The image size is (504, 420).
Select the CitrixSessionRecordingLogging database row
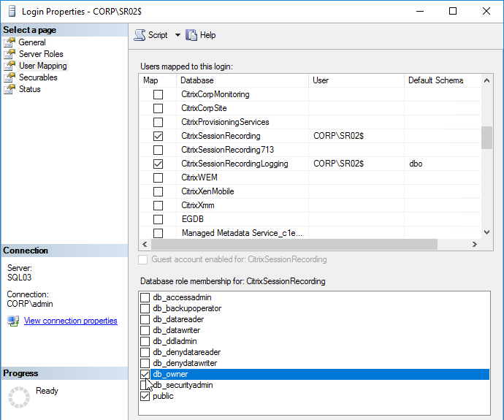click(x=234, y=164)
